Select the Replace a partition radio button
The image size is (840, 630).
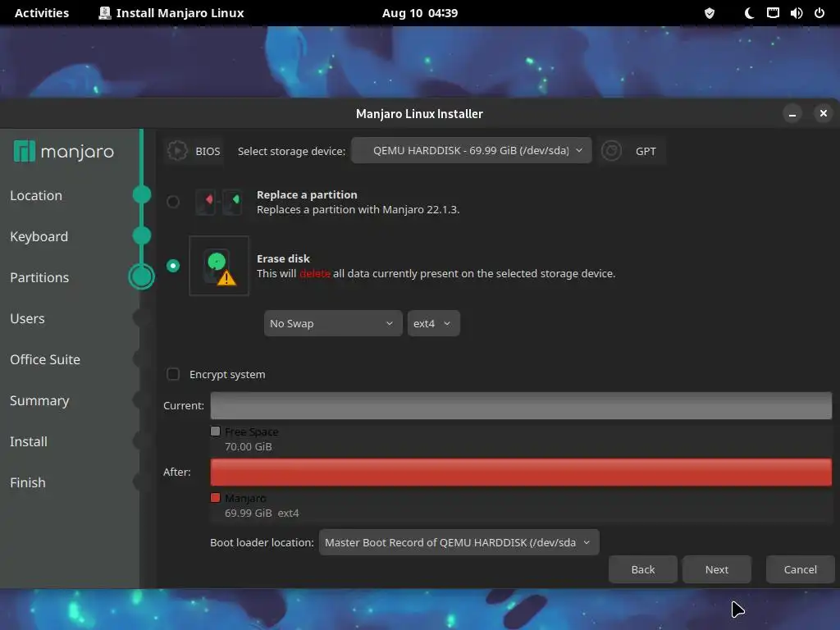tap(173, 202)
